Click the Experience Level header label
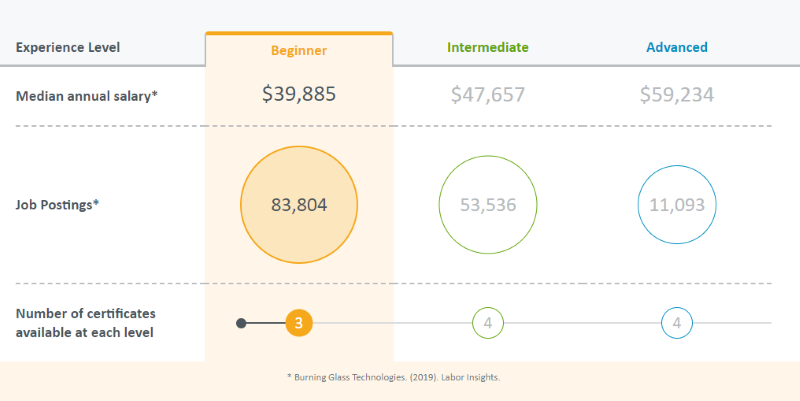The width and height of the screenshot is (800, 401). 68,47
